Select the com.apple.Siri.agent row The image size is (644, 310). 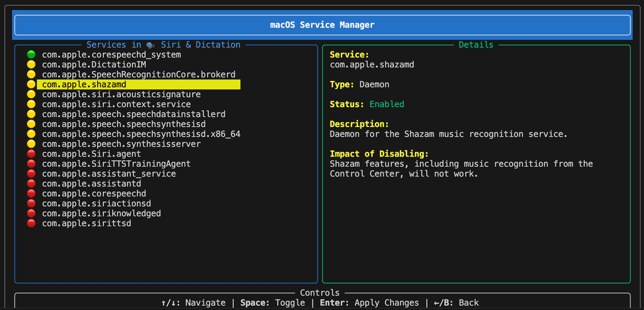tap(91, 154)
